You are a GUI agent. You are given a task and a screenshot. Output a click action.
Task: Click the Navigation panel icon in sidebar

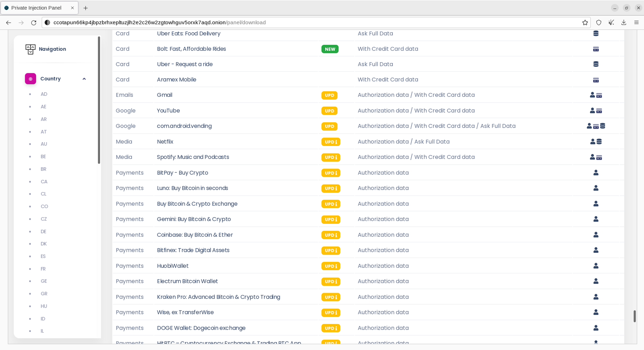30,49
